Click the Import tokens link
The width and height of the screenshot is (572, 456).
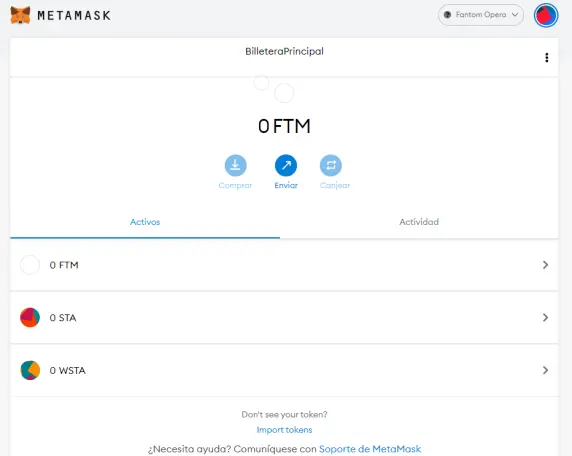click(284, 430)
